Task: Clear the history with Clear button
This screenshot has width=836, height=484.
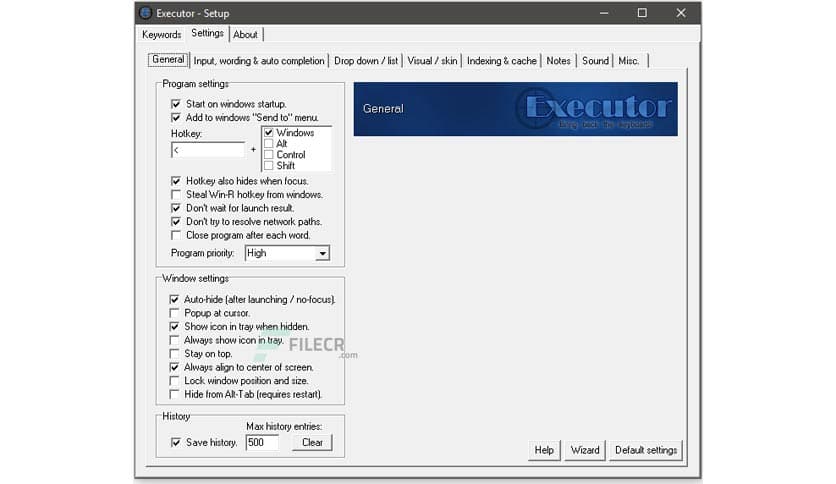Action: point(312,442)
